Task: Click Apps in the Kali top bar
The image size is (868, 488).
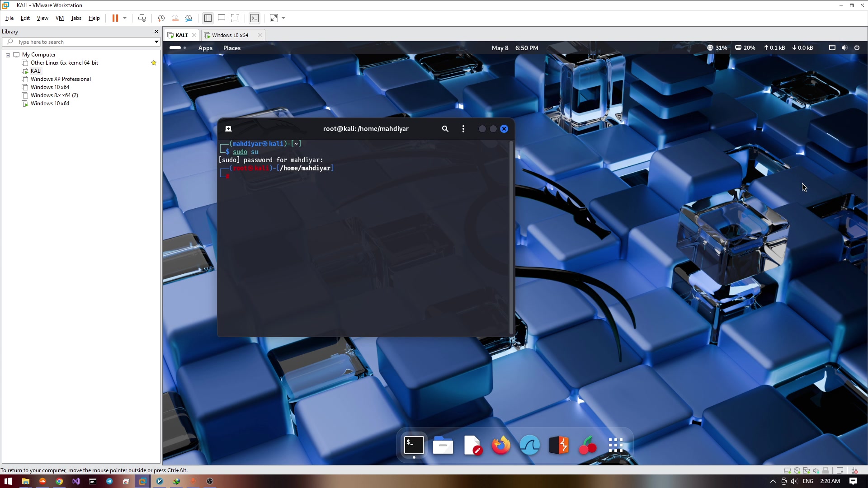Action: point(205,48)
